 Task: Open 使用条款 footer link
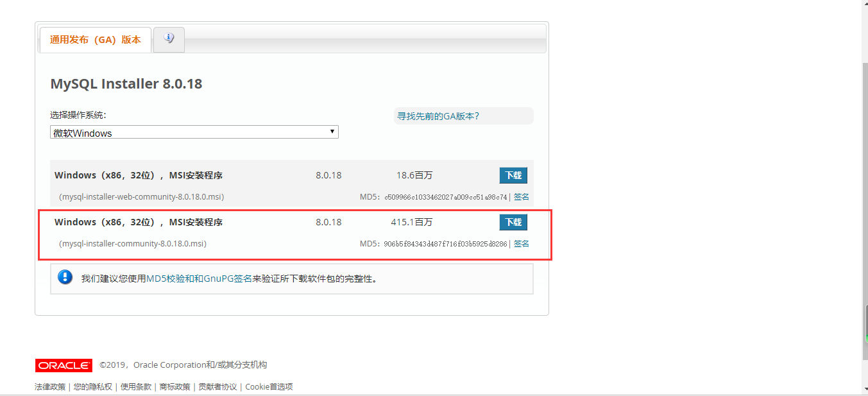[x=136, y=387]
